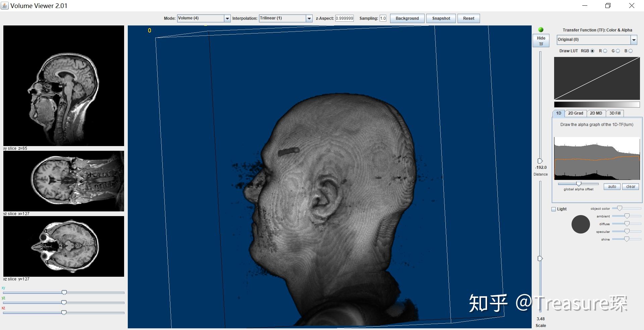Take a Snapshot of the volume view
The image size is (644, 330).
440,18
